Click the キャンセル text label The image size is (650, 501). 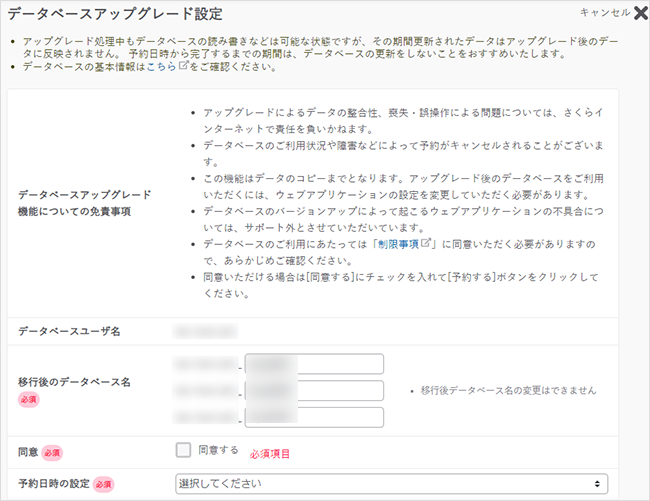click(x=604, y=13)
